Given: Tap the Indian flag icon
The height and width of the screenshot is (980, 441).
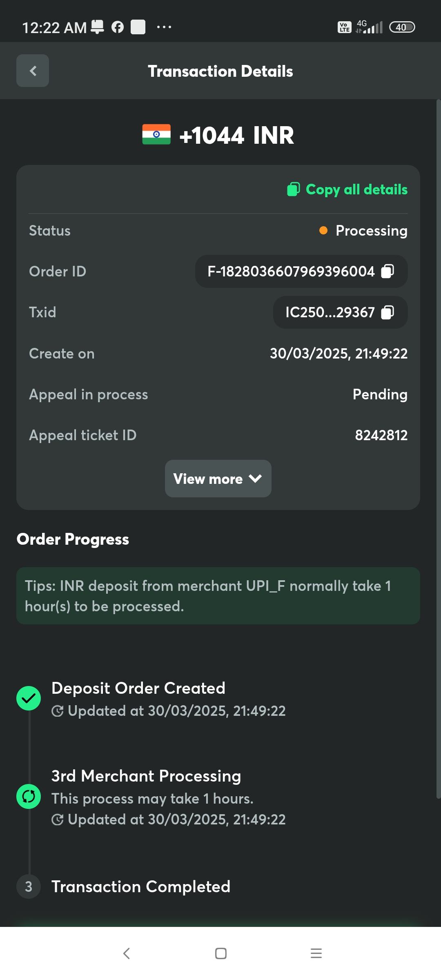Looking at the screenshot, I should [156, 134].
